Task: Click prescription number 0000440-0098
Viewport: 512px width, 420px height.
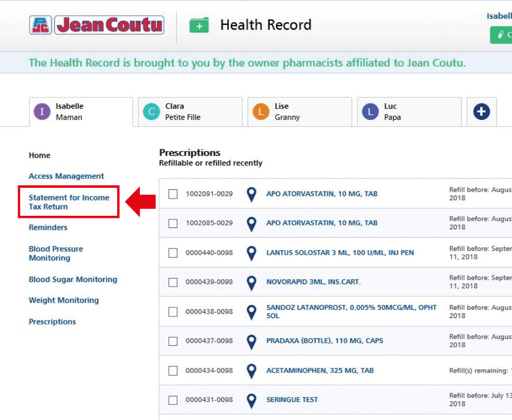Action: [x=210, y=253]
